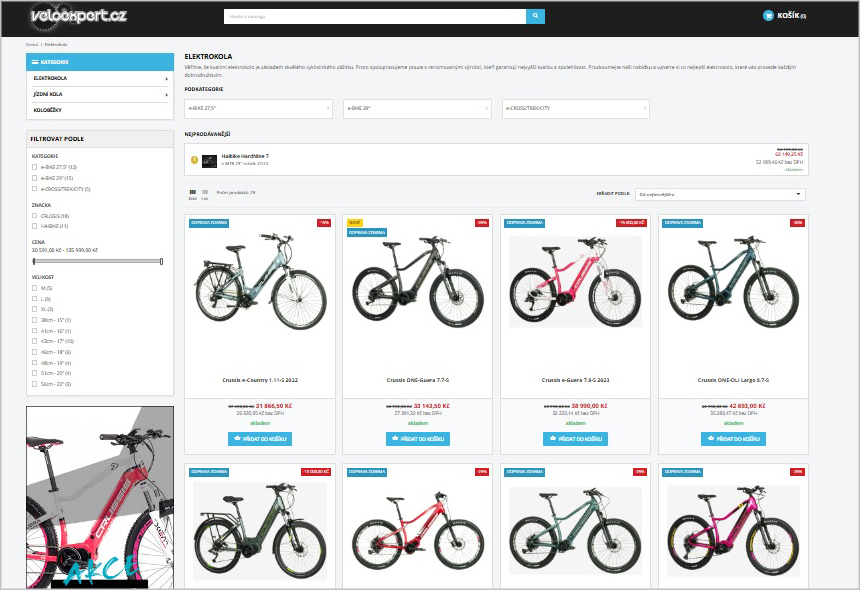This screenshot has width=860, height=590.
Task: Click basket icon on ONE-Guera 7.7-S add button
Action: (395, 439)
